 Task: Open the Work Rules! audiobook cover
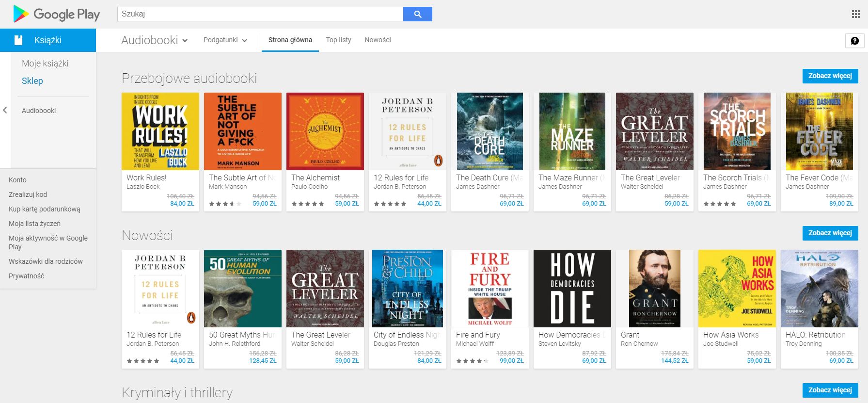[160, 131]
